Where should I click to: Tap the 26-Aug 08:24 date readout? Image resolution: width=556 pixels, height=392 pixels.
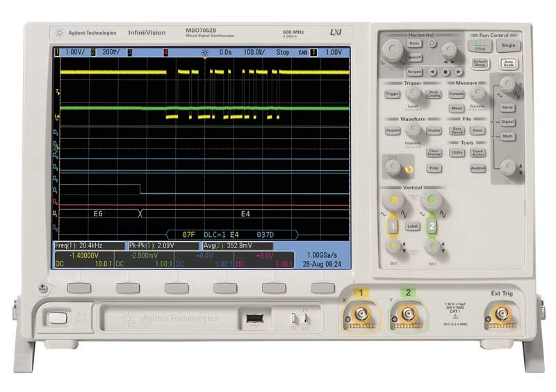coord(322,264)
